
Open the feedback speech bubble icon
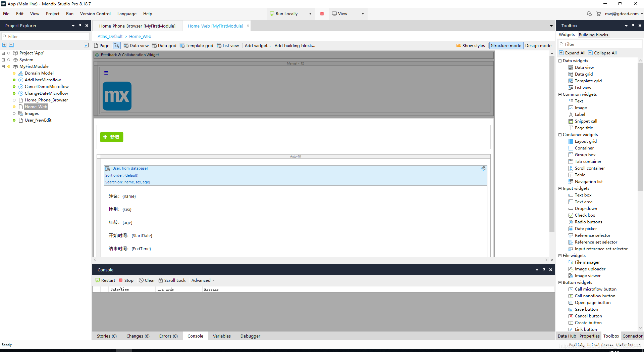click(x=589, y=14)
